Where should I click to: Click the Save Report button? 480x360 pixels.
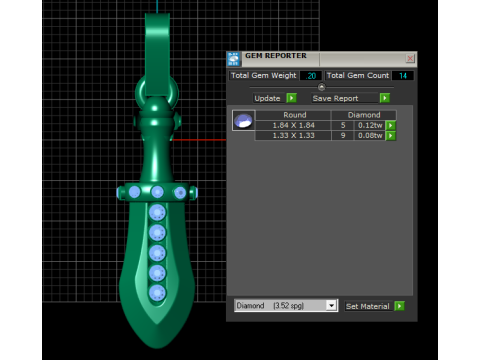pyautogui.click(x=345, y=98)
